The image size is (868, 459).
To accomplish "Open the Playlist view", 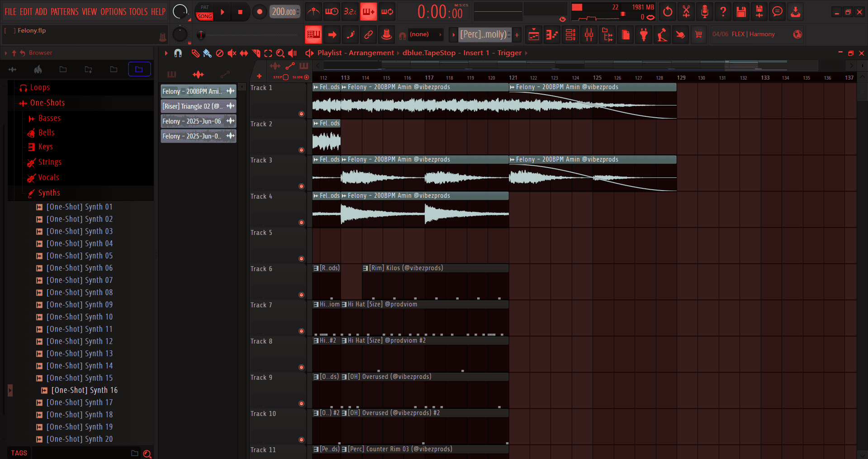I will [x=534, y=34].
